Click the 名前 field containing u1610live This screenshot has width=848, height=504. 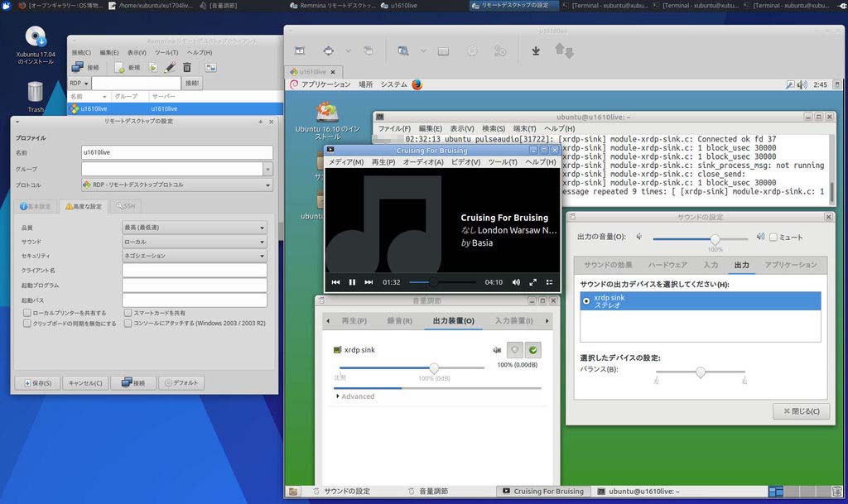tap(177, 152)
